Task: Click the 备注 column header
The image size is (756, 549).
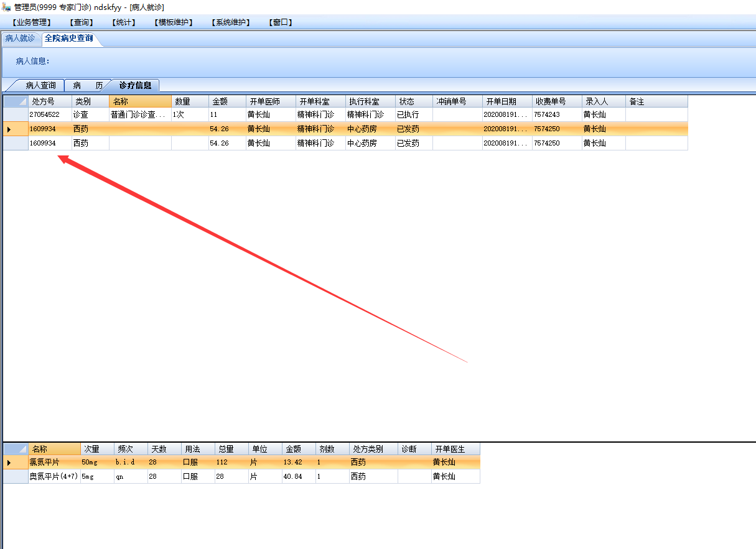Action: [x=656, y=101]
